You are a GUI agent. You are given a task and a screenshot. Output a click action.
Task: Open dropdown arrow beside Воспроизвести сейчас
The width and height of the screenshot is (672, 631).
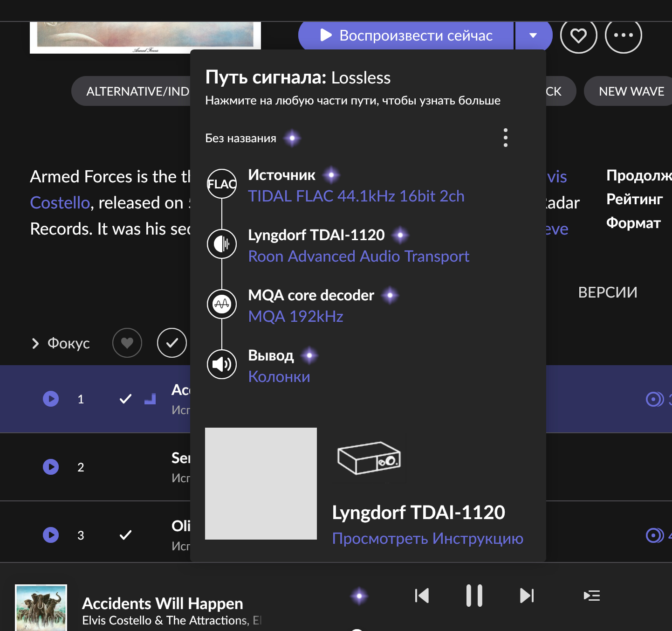click(533, 35)
